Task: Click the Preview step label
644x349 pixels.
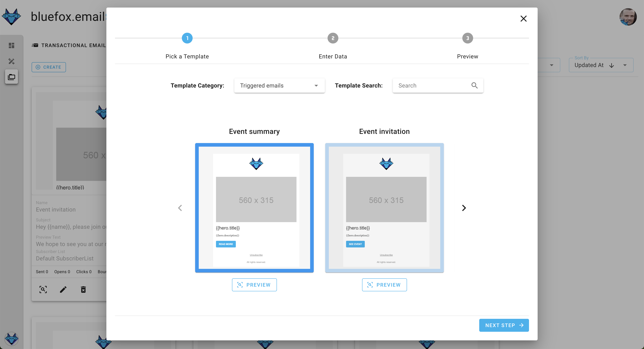Action: click(x=468, y=56)
